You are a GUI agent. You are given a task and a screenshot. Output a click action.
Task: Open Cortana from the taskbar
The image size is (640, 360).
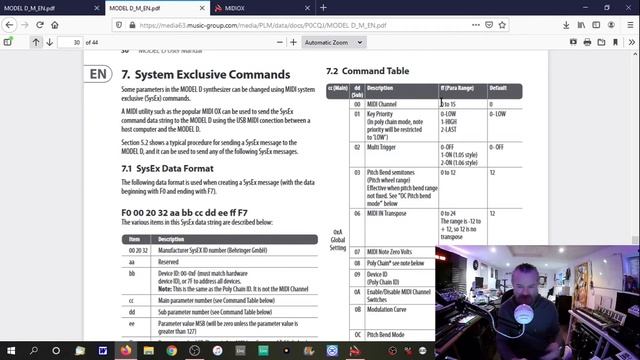tap(56, 351)
